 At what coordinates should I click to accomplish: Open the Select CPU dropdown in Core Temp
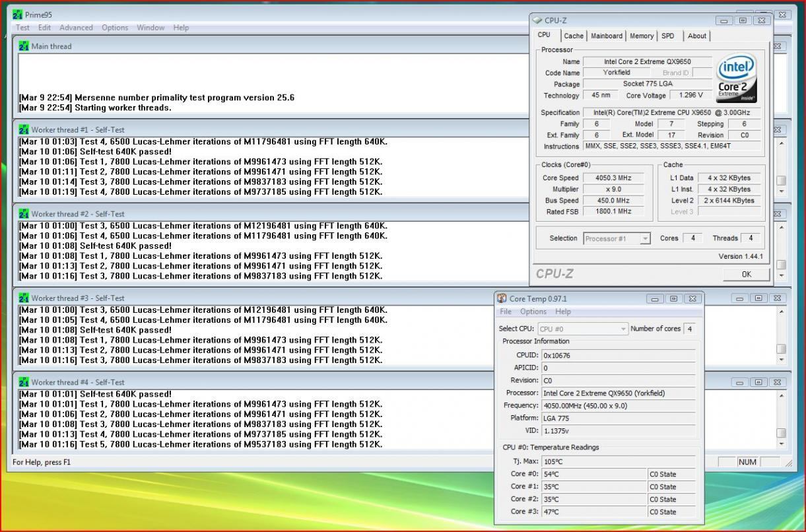click(583, 329)
